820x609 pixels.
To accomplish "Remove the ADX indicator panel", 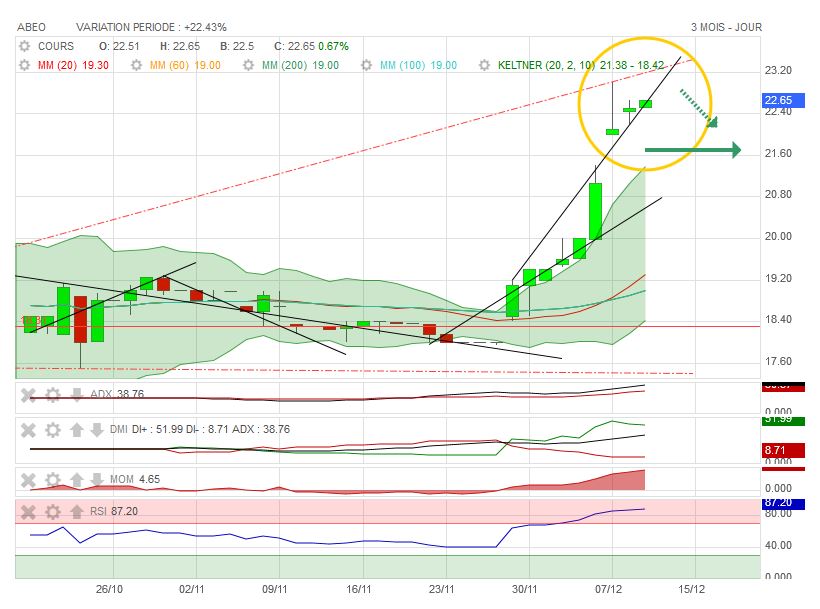I will point(28,395).
